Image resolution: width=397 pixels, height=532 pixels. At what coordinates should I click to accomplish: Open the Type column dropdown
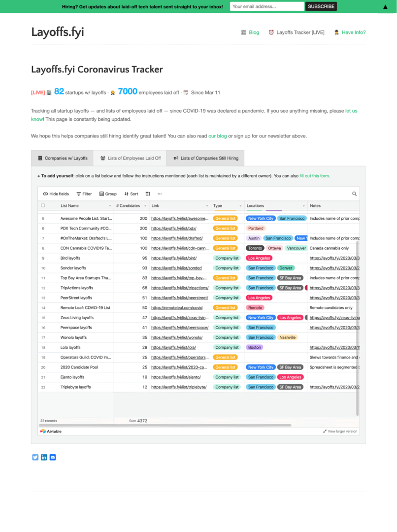pos(241,205)
